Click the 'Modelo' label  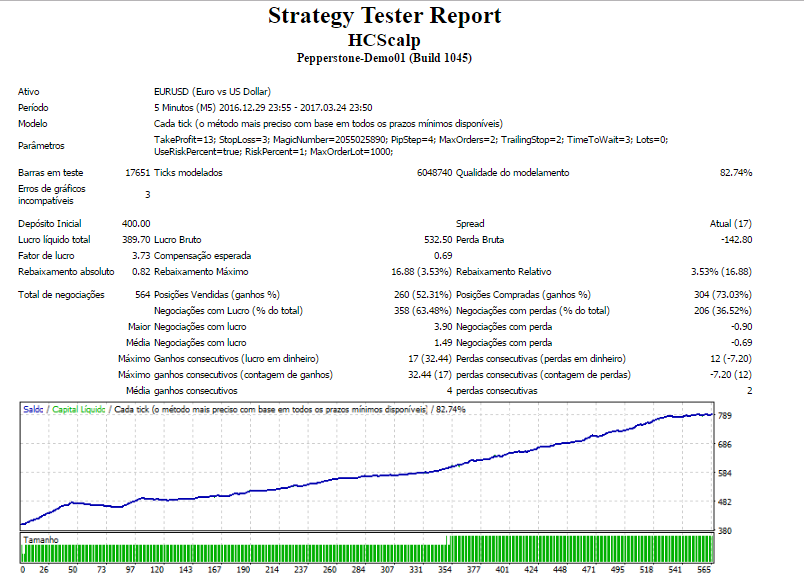click(32, 124)
